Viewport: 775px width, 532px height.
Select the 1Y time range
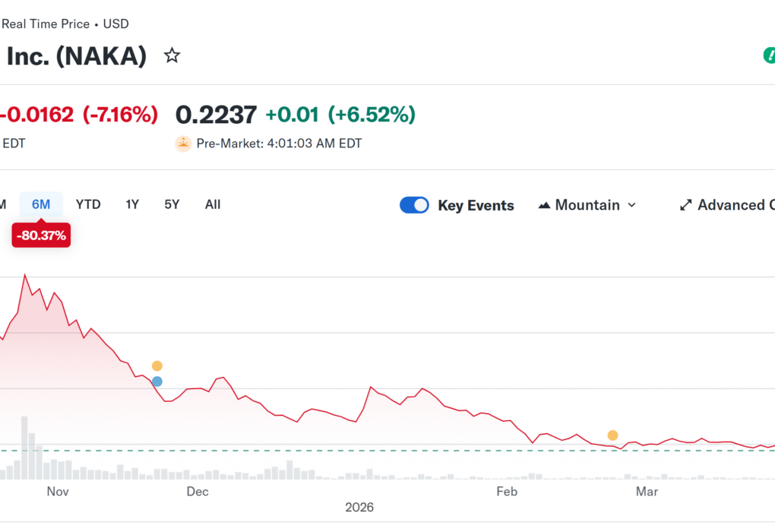pyautogui.click(x=131, y=204)
